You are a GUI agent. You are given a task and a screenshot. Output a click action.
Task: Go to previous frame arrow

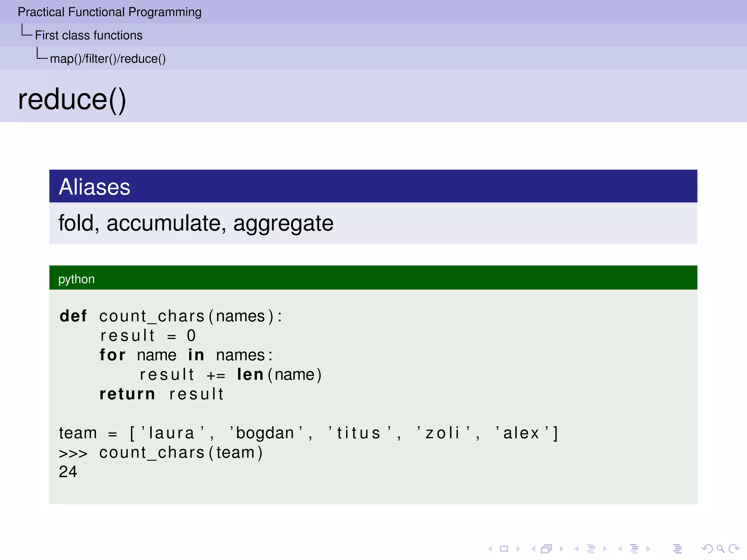click(533, 549)
